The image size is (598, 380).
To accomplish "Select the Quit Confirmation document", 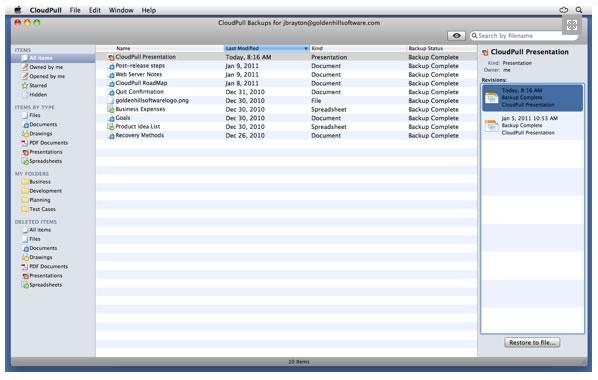I will 139,92.
